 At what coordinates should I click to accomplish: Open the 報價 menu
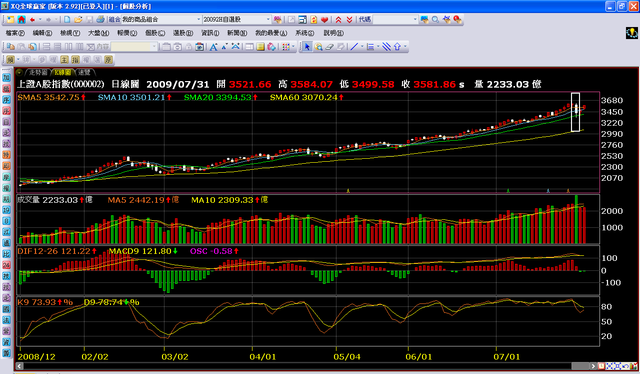[127, 33]
